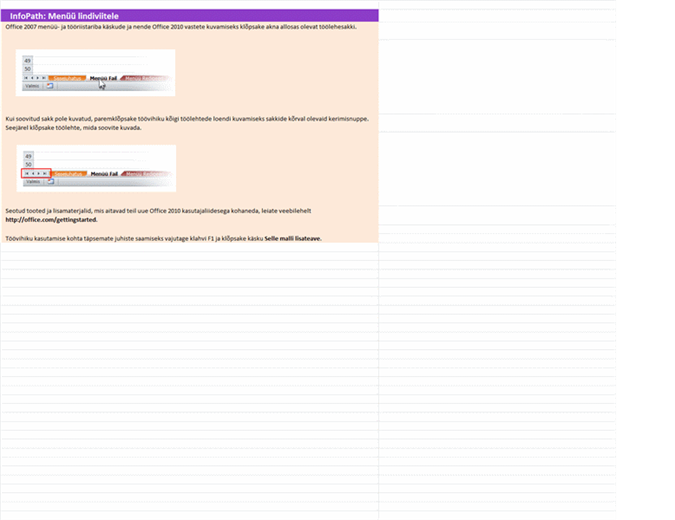Viewport: 675px width, 520px height.
Task: Select the paragraph starting 'Office 2007 menüü- ja tööriistariba'
Action: 181,27
